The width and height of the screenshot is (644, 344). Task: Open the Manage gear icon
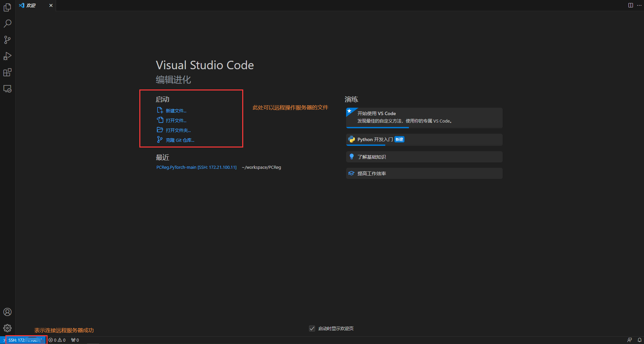tap(7, 328)
